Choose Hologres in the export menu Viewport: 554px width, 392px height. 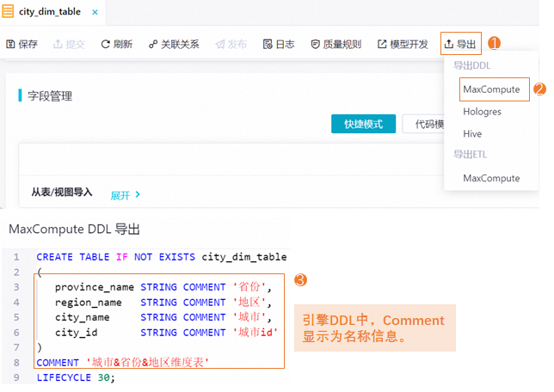coord(483,112)
